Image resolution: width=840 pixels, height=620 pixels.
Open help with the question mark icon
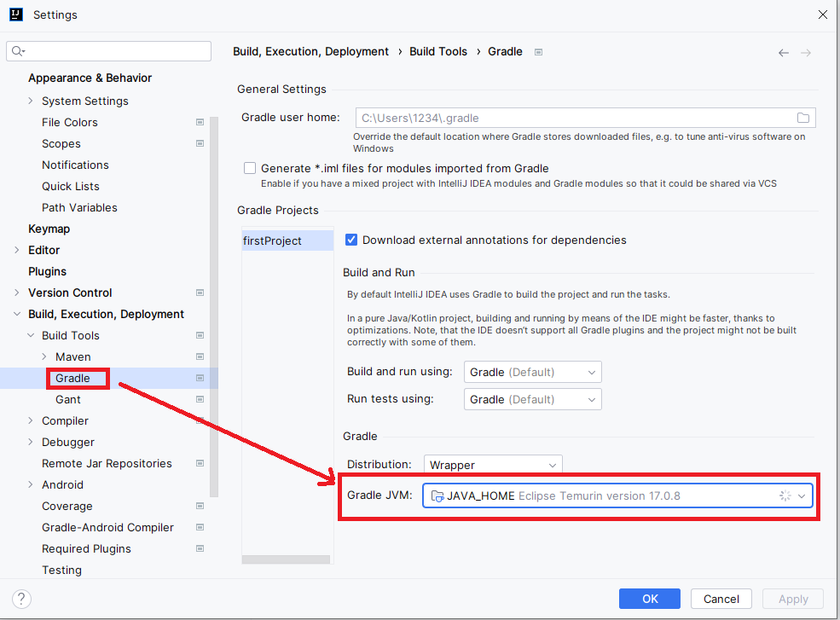coord(21,599)
